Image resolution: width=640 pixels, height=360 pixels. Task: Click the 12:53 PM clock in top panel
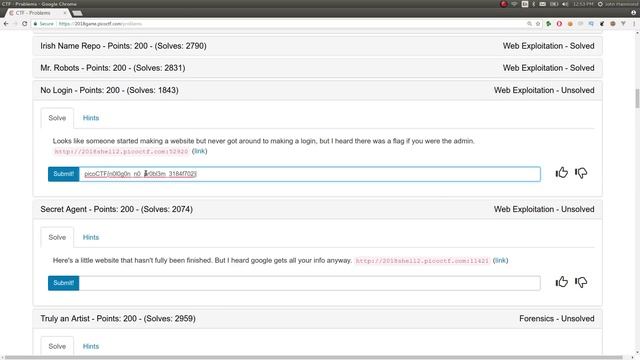tap(582, 4)
